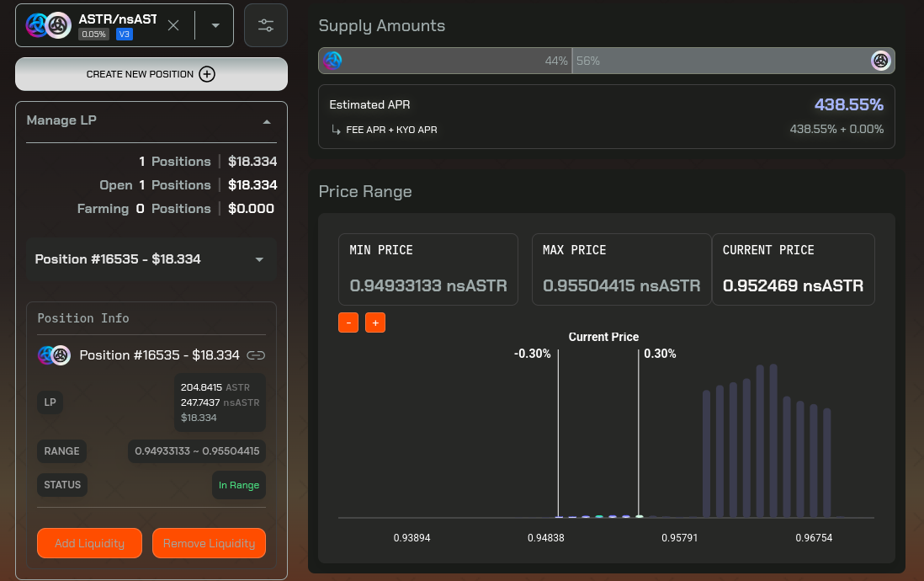Collapse the Manage LP section
Screen dimensions: 924x581
267,121
